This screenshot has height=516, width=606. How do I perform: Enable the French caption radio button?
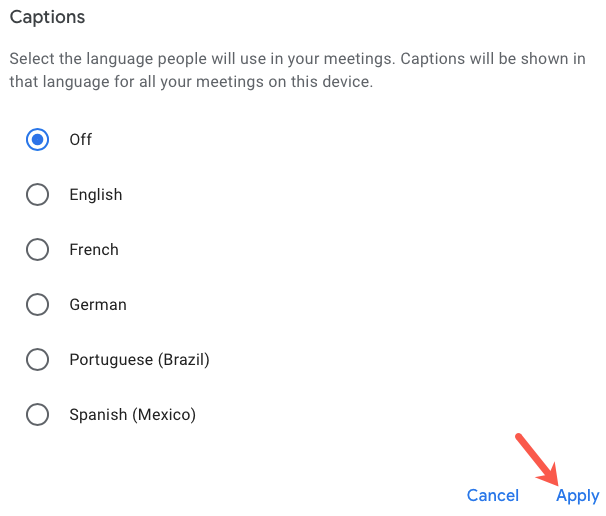[37, 250]
